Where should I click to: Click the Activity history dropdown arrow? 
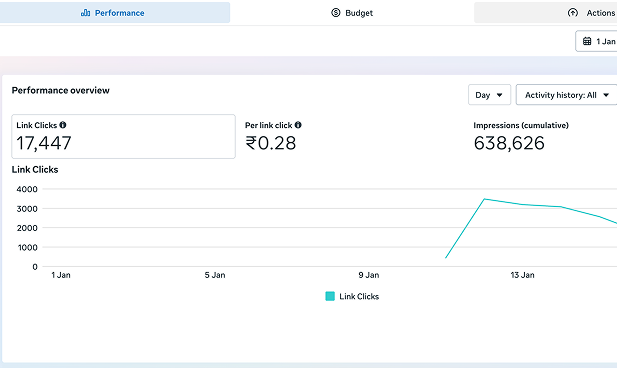[x=606, y=95]
